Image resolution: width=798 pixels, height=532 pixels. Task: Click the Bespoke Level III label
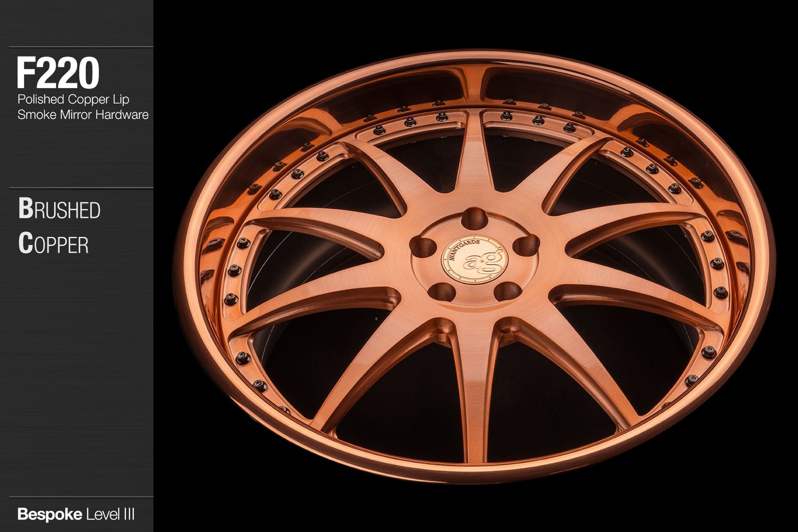[76, 515]
